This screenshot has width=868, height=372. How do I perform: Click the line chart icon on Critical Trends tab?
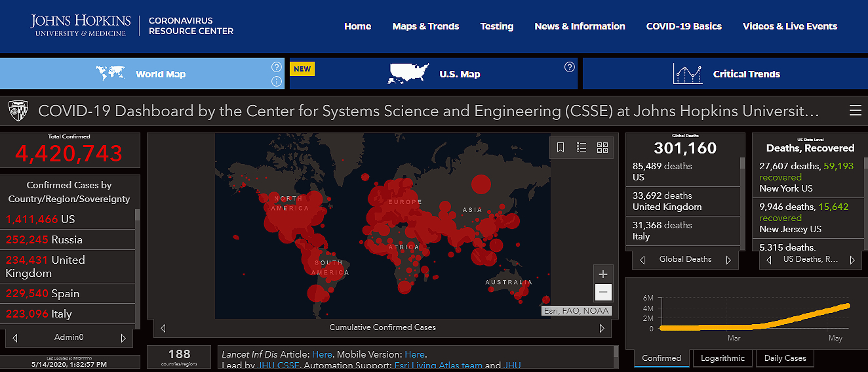688,73
